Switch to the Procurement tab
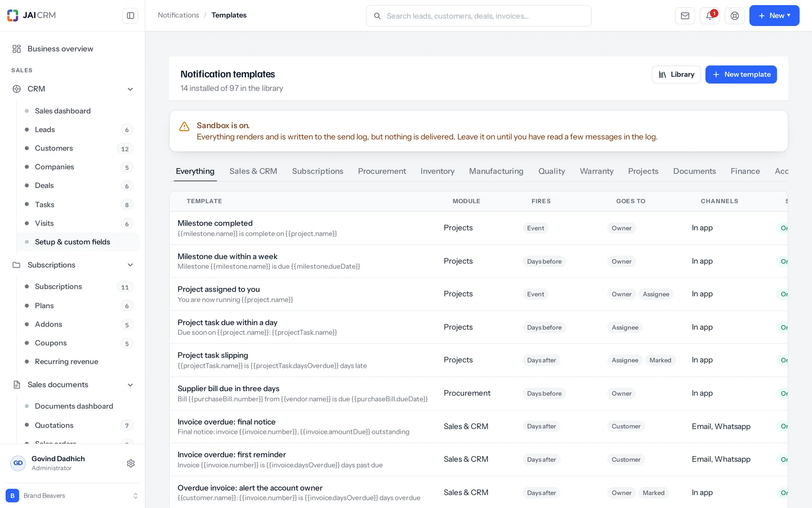The width and height of the screenshot is (812, 508). tap(381, 171)
